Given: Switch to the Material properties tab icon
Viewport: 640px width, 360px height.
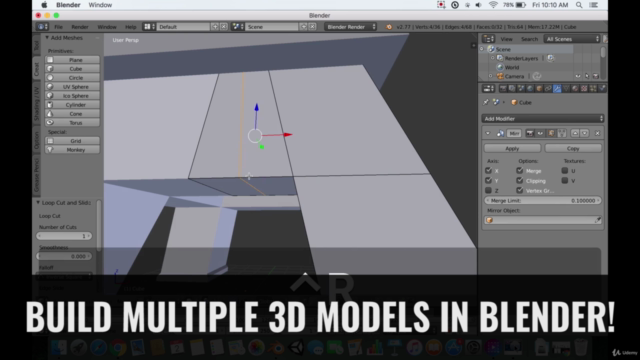Looking at the screenshot, I should point(575,89).
